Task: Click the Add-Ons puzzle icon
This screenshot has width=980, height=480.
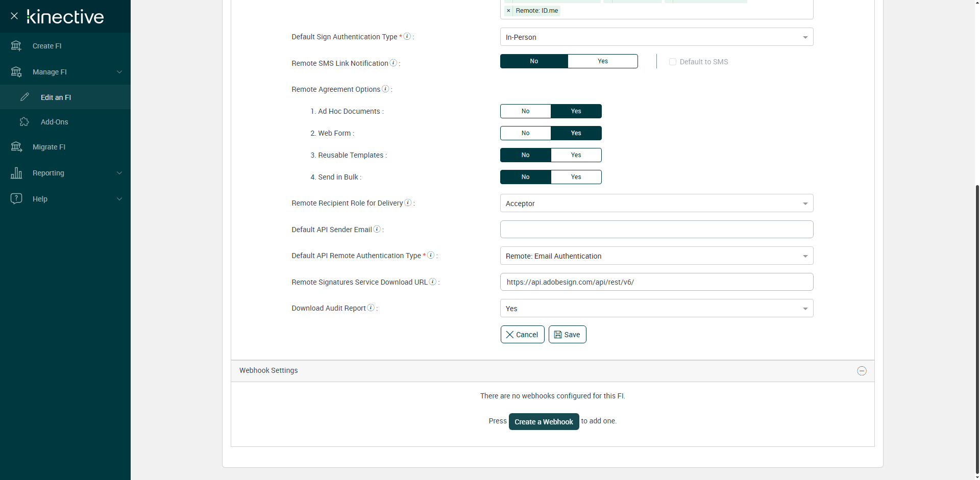Action: pyautogui.click(x=24, y=122)
